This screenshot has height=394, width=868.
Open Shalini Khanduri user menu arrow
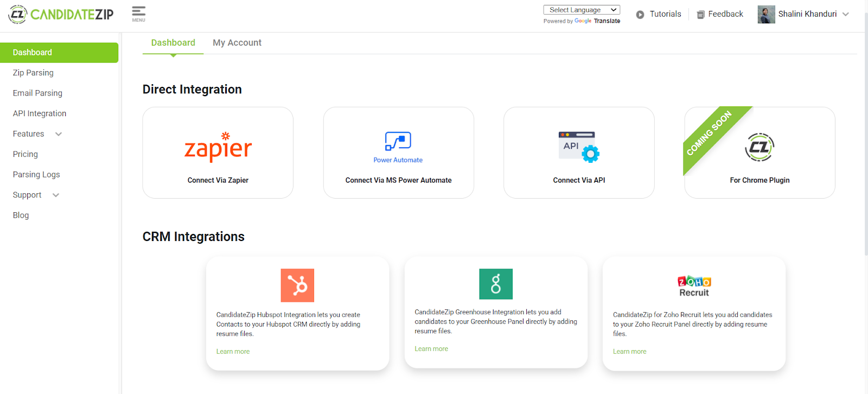click(x=846, y=14)
